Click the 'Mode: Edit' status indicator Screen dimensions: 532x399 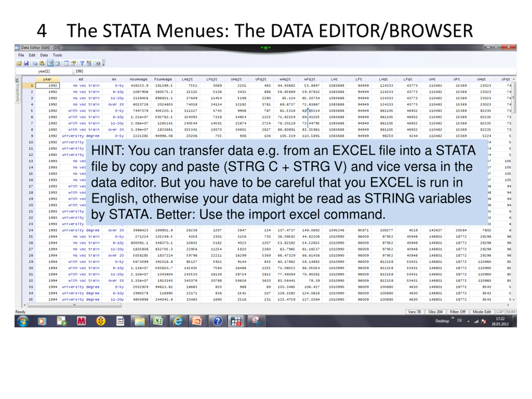pyautogui.click(x=482, y=312)
